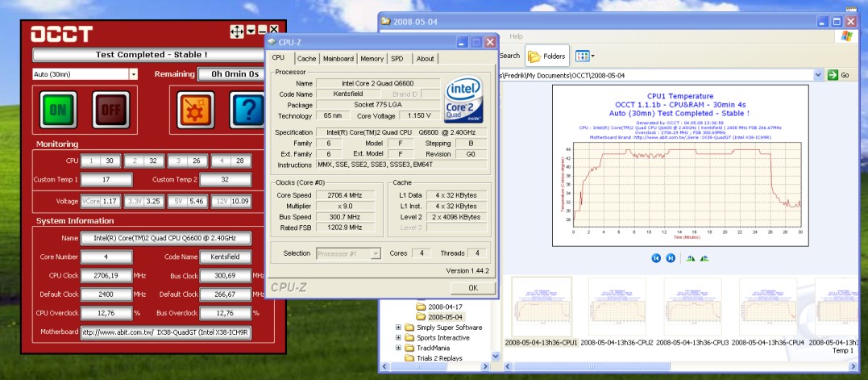Stop the OCCT test with OFF button

[110, 110]
